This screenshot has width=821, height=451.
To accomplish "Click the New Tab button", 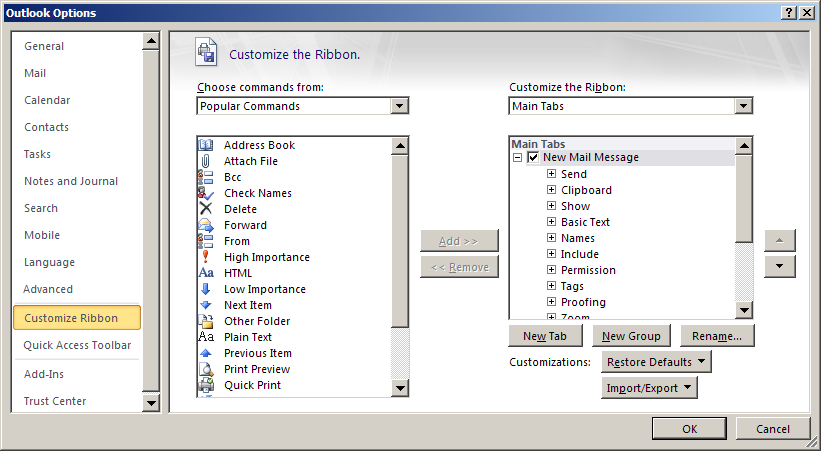I will tap(545, 336).
